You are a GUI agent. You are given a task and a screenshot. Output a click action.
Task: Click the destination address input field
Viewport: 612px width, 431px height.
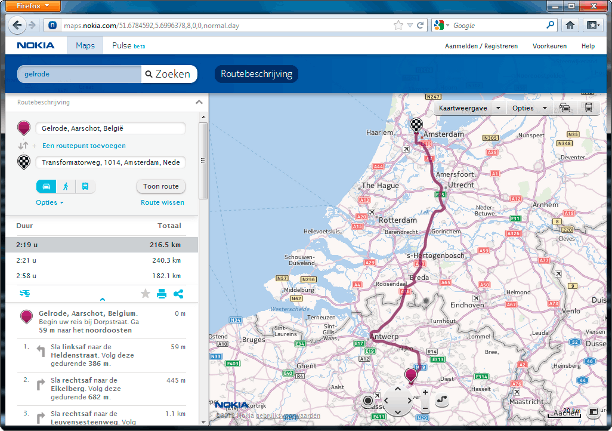pos(110,162)
